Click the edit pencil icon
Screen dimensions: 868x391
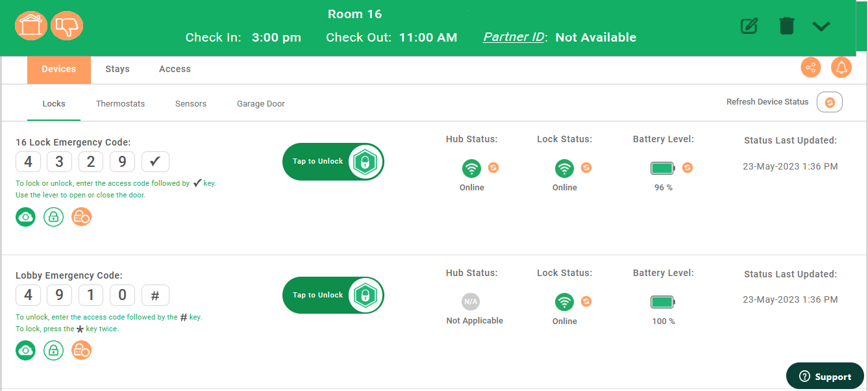(749, 27)
